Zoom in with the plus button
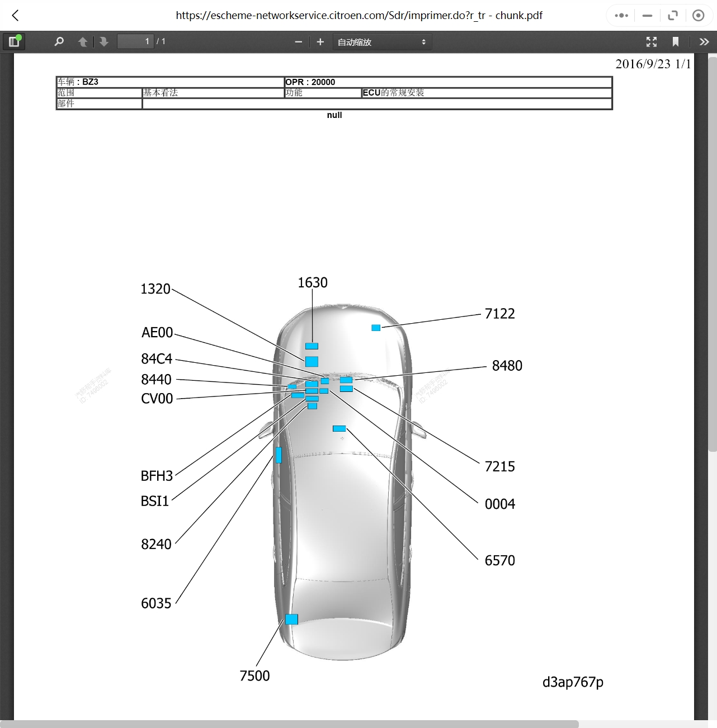 click(x=320, y=42)
